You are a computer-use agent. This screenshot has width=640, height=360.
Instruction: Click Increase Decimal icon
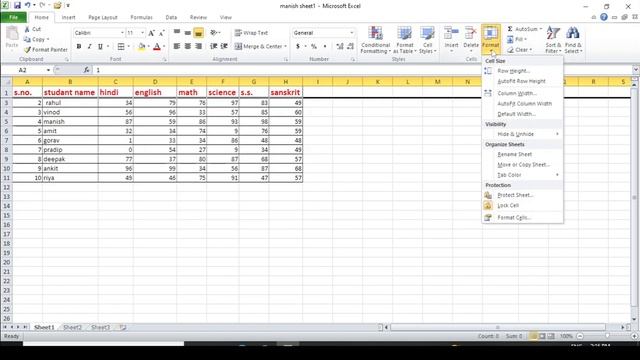click(340, 47)
